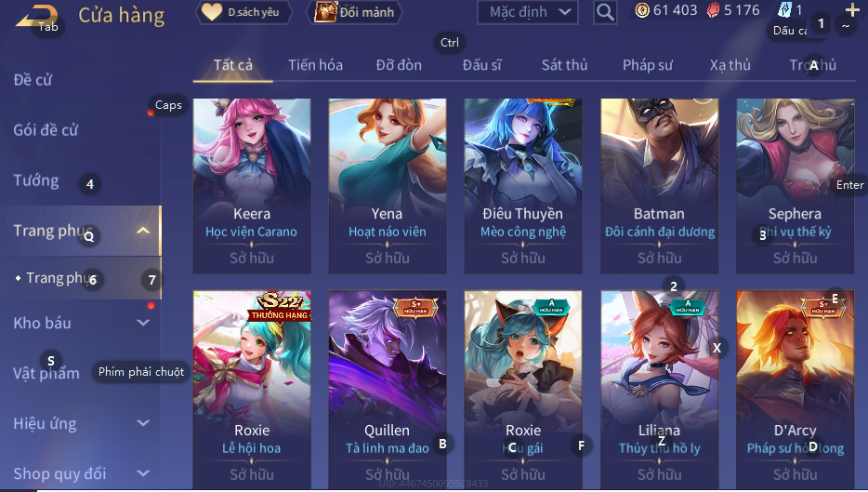
Task: Collapse the Trang phục sidebar section
Action: [143, 231]
